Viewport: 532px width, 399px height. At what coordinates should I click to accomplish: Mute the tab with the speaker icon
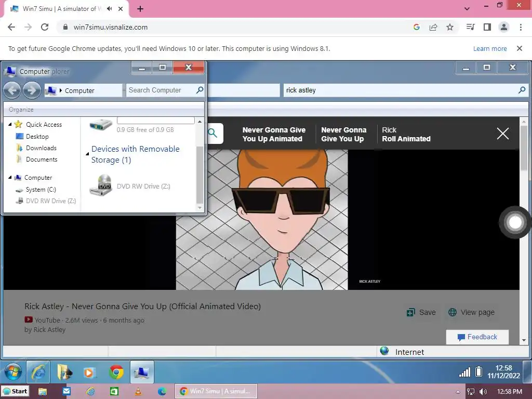pyautogui.click(x=109, y=9)
